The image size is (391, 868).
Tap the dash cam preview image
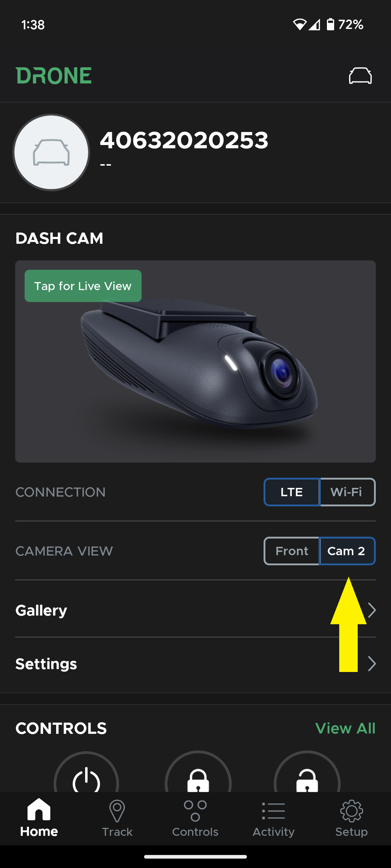[x=195, y=361]
